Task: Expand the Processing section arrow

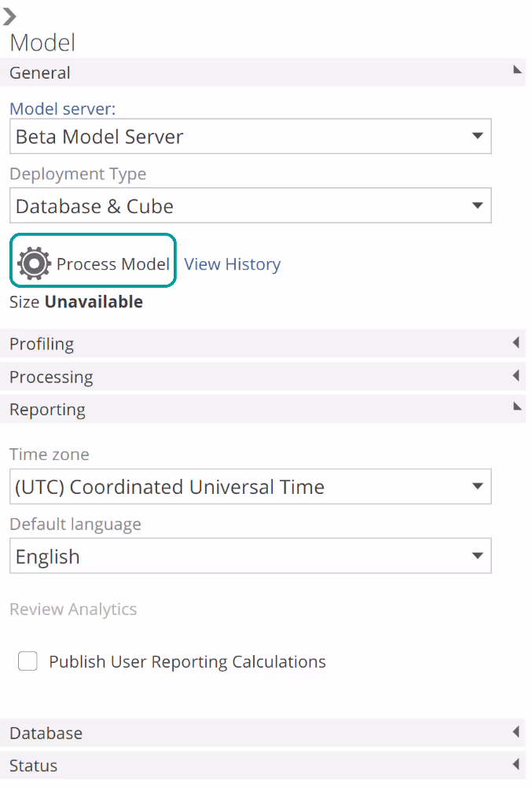Action: [x=515, y=376]
